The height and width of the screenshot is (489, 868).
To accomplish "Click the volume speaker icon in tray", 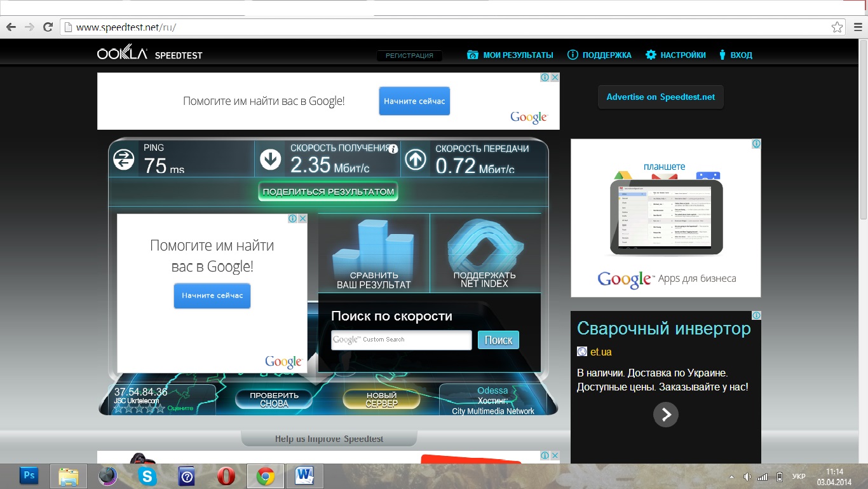I will point(747,477).
